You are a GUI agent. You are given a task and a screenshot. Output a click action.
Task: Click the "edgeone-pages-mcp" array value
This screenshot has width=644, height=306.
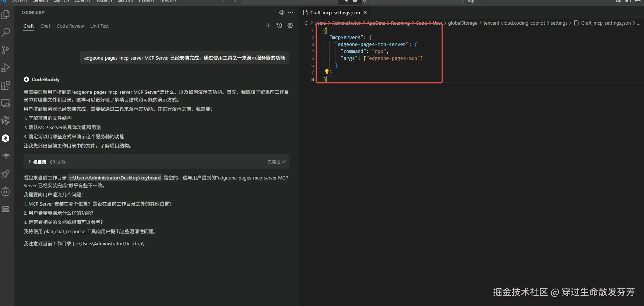click(393, 58)
